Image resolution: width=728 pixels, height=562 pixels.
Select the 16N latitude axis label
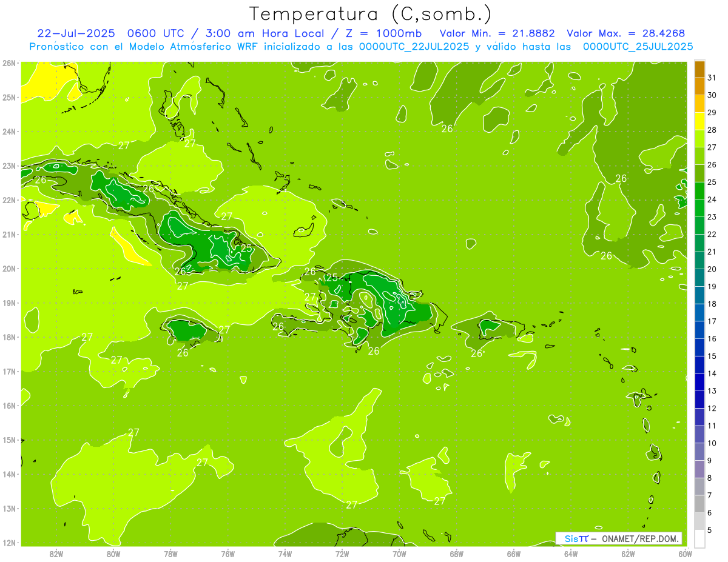click(x=9, y=406)
